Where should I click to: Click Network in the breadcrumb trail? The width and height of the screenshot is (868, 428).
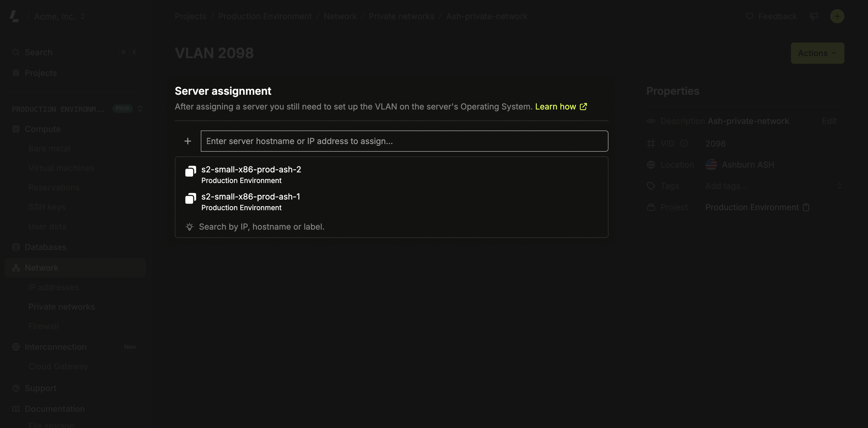pos(340,16)
